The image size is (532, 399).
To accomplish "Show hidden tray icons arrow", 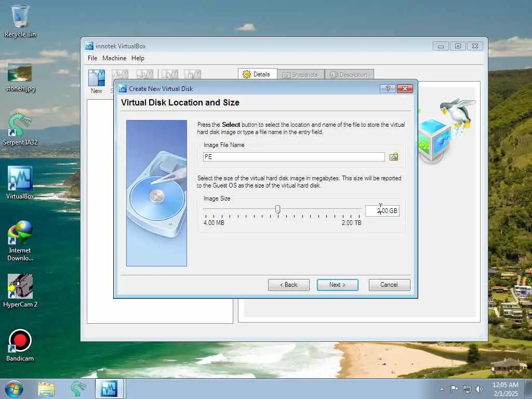I will 442,389.
